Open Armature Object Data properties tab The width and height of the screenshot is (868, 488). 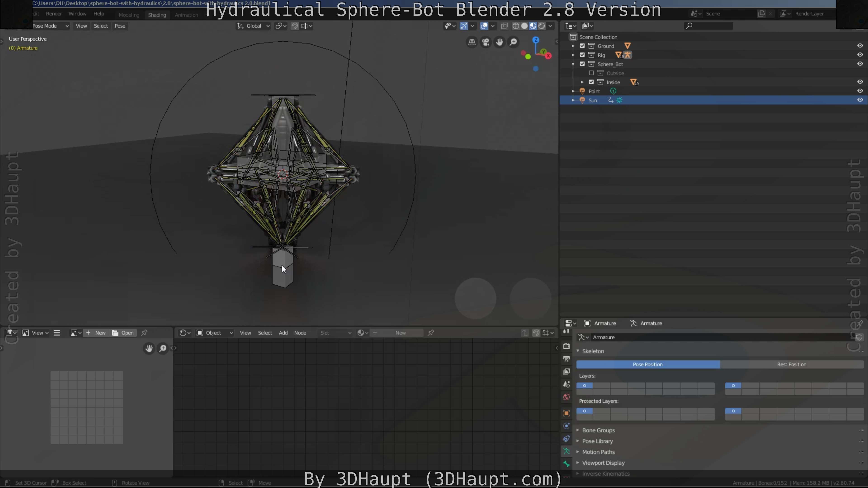pos(566,451)
